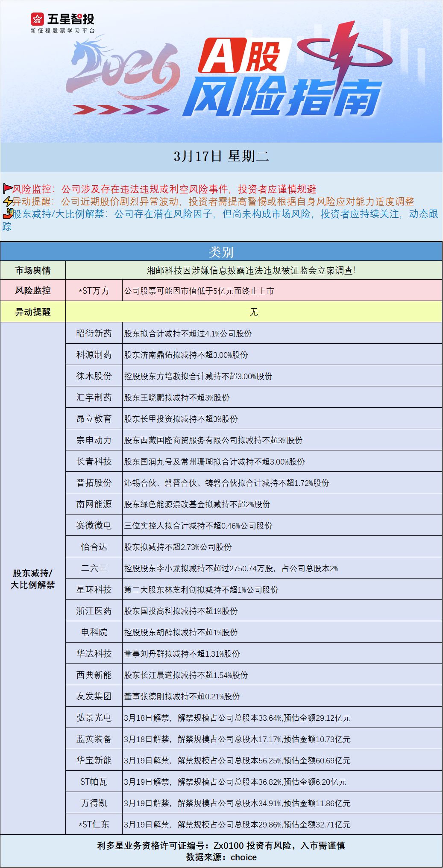
Task: Select the 风险监控 category cell
Action: [x=33, y=290]
